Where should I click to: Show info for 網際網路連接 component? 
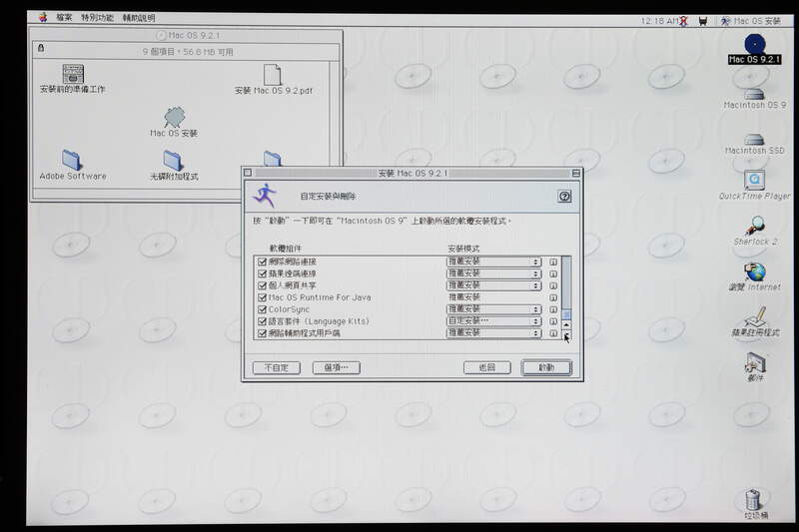click(x=553, y=262)
